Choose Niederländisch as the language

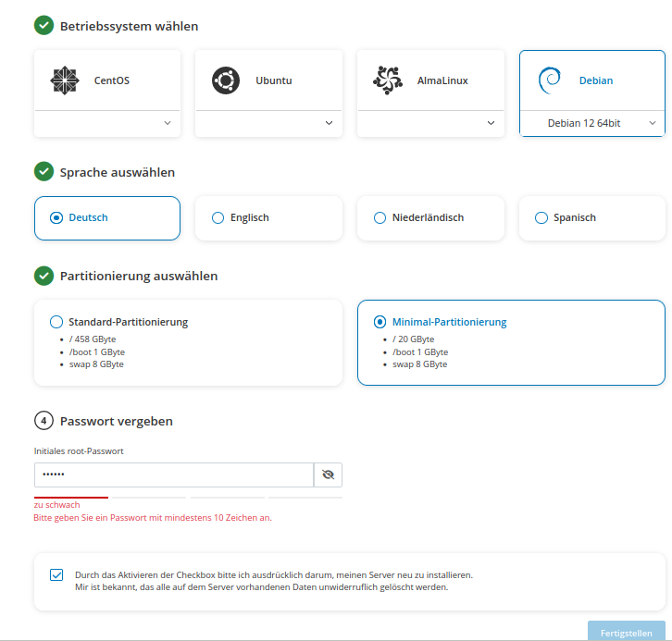380,217
